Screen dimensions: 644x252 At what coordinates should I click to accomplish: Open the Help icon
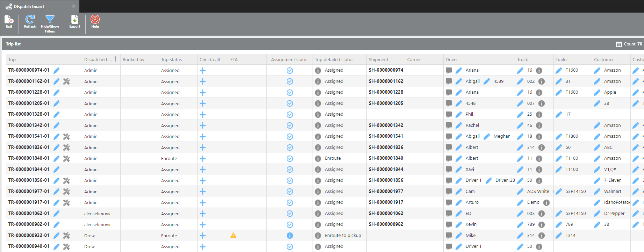95,21
